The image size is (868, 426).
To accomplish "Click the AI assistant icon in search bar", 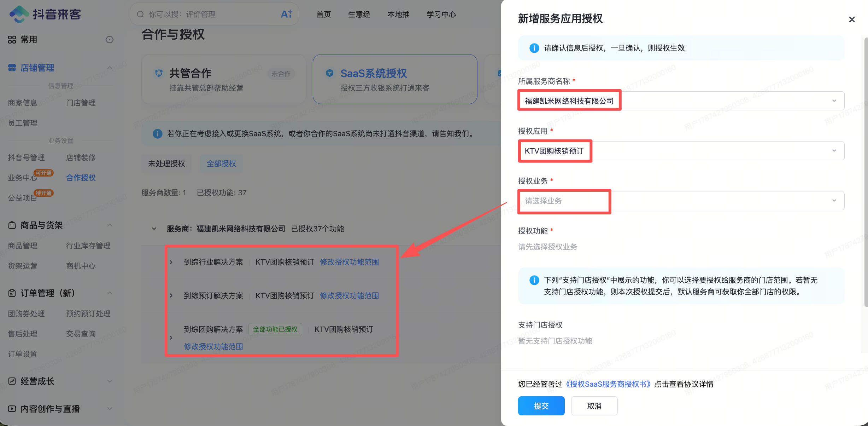I will click(x=286, y=14).
